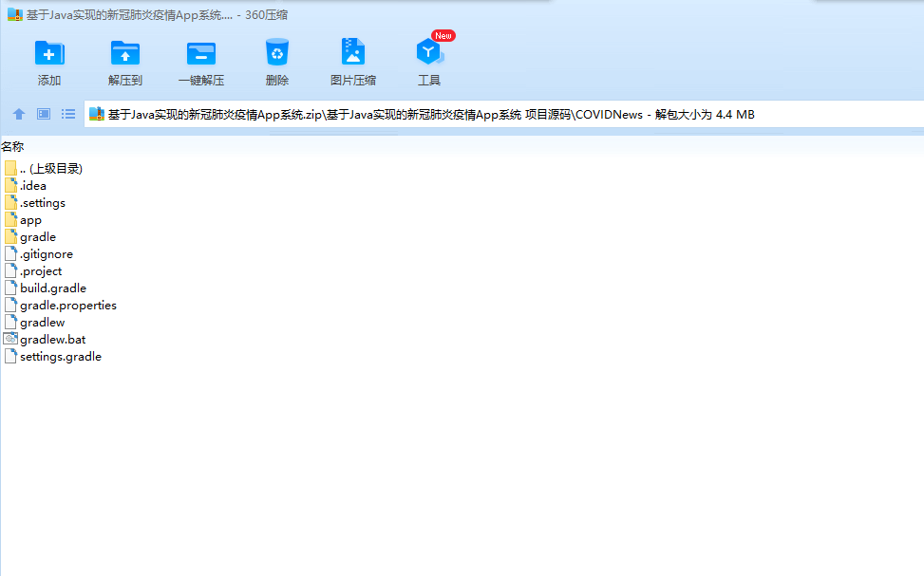Click the 解压到 (Extract to) icon

click(125, 52)
